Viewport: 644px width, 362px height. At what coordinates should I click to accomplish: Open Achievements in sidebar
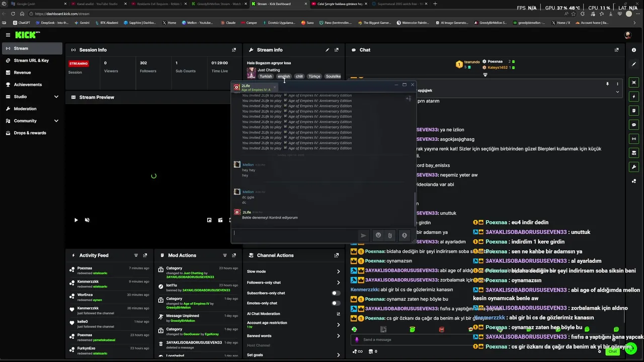click(32, 84)
